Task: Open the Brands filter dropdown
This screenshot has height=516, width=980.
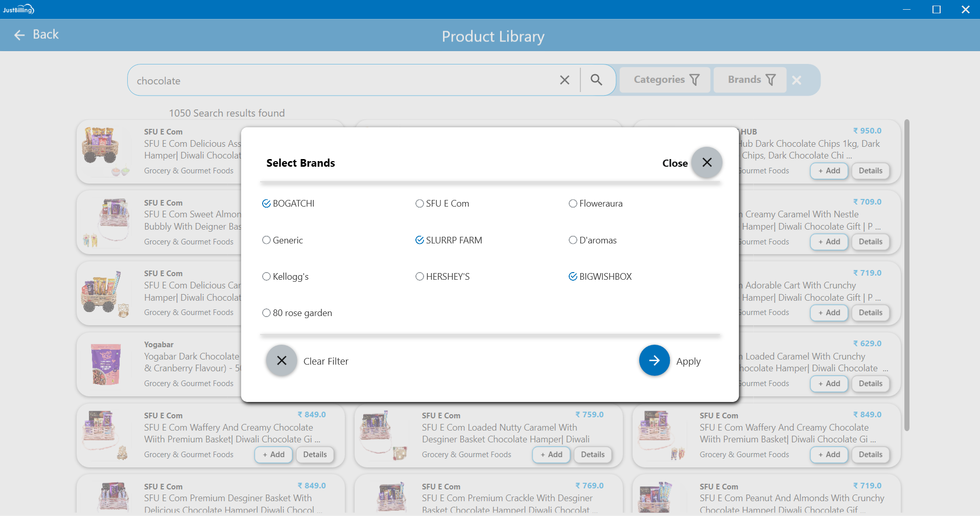Action: (x=750, y=80)
